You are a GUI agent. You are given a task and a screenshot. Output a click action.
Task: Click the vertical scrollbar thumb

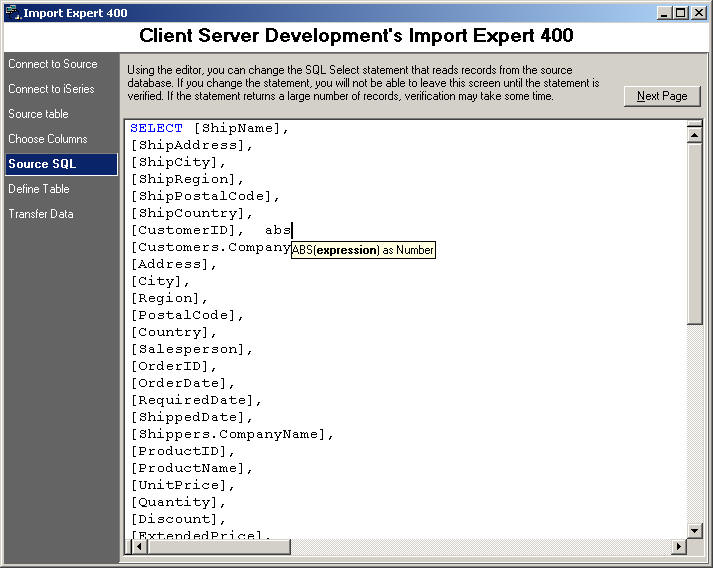point(694,233)
